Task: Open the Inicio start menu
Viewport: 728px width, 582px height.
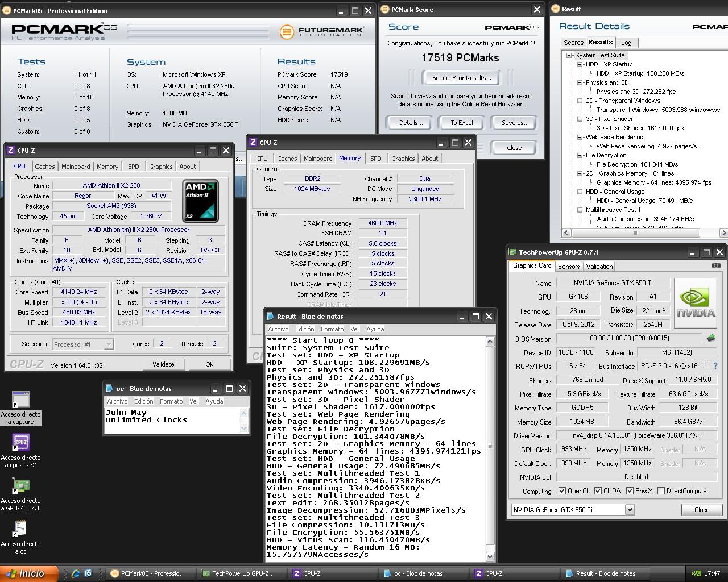Action: click(x=29, y=573)
